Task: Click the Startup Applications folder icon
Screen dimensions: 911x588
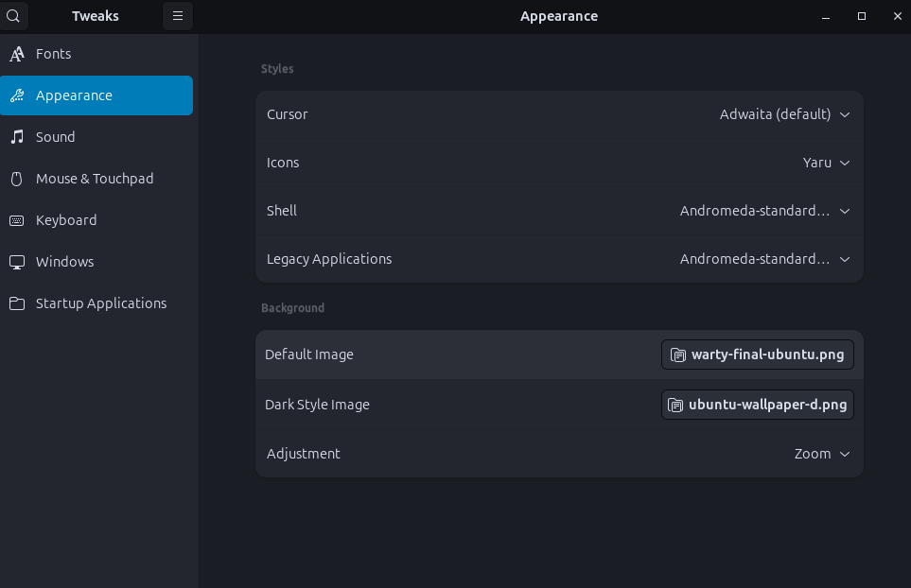Action: [x=17, y=303]
